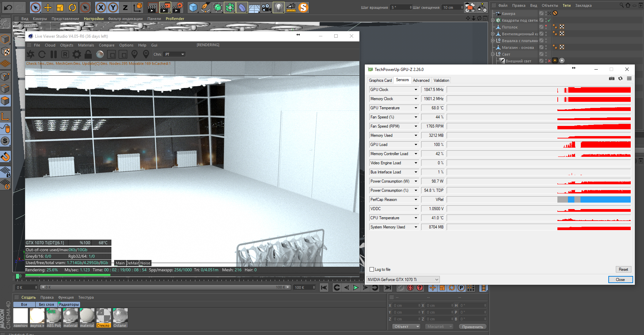Select the Octane material thumbnail
This screenshot has height=335, width=644.
(x=120, y=318)
